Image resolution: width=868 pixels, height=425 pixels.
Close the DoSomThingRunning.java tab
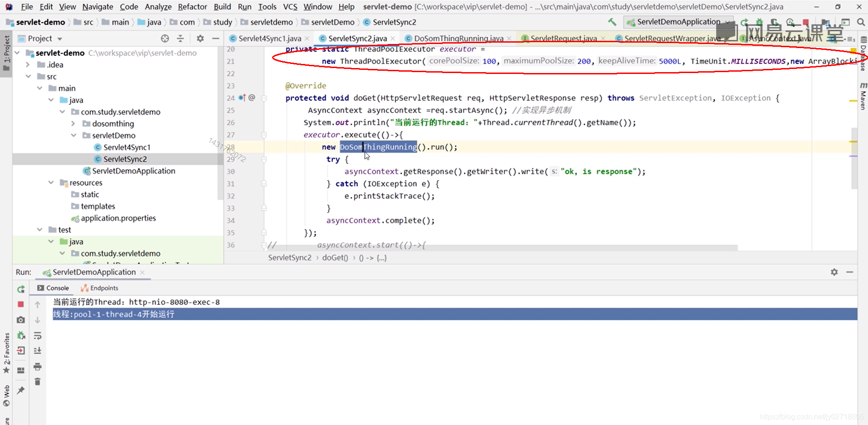coord(509,39)
